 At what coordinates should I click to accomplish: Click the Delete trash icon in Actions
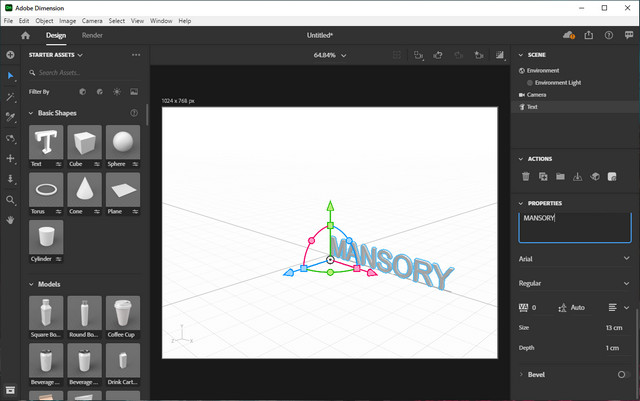click(526, 177)
